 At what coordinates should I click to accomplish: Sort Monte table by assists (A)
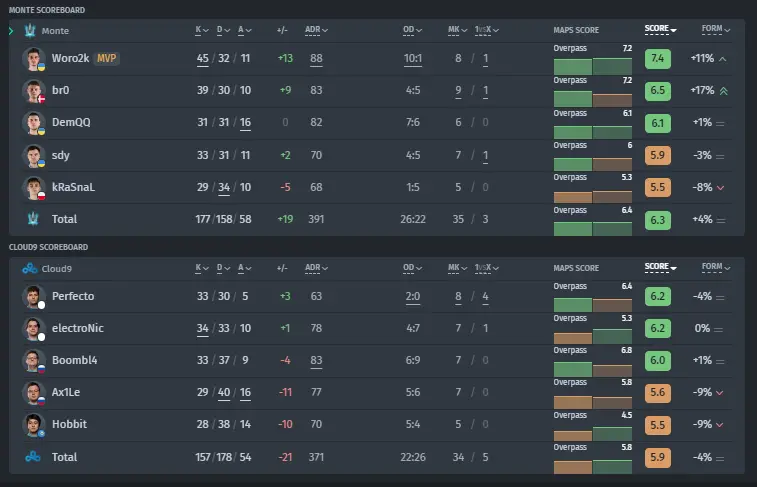pos(244,30)
